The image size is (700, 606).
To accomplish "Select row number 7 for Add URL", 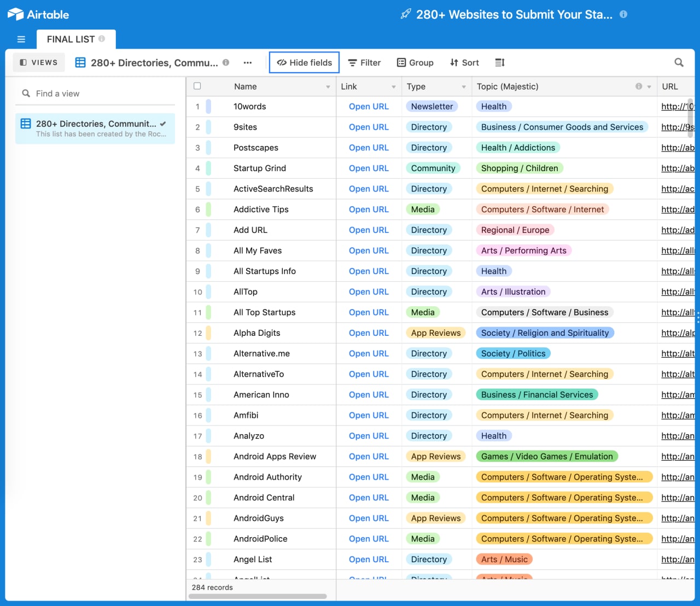I will coord(197,230).
